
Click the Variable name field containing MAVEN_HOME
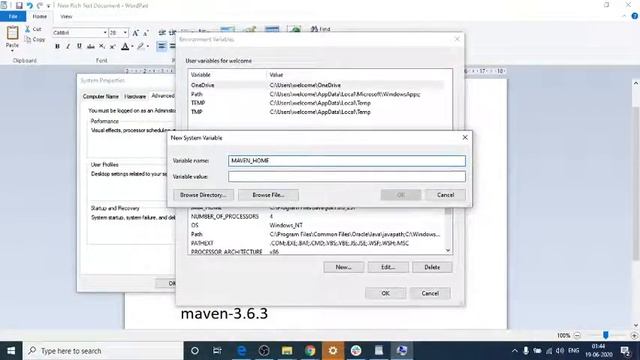347,161
